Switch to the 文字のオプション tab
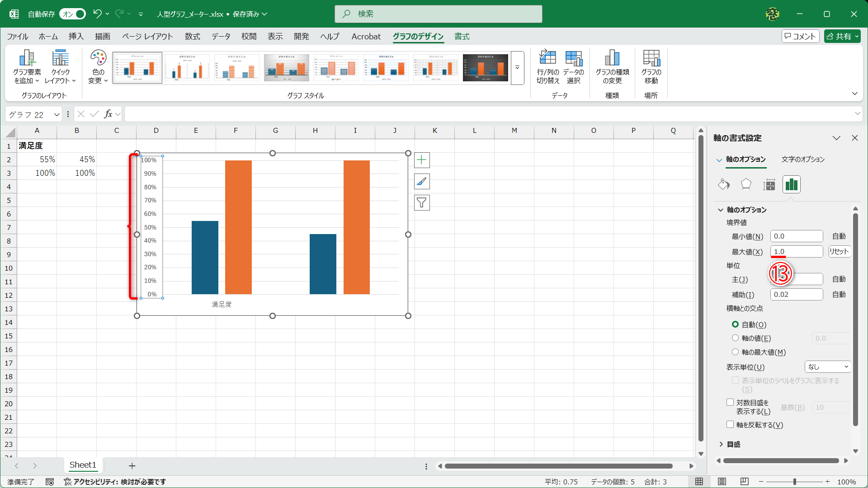Screen dimensions: 868x488 click(x=803, y=159)
